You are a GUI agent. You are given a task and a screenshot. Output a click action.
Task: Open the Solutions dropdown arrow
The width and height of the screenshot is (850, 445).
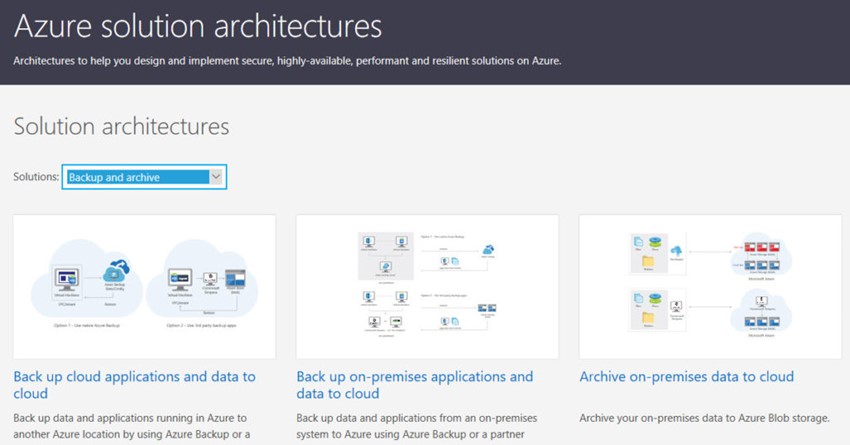tap(216, 177)
